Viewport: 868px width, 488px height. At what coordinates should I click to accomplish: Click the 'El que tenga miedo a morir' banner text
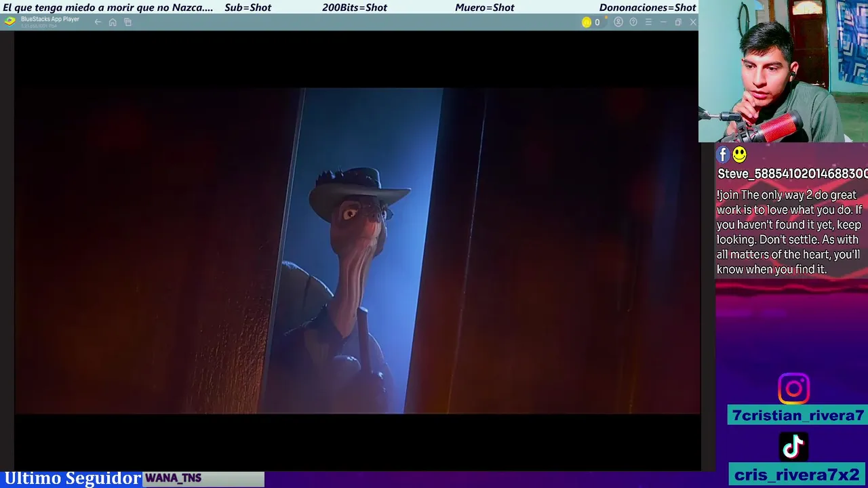(x=108, y=7)
